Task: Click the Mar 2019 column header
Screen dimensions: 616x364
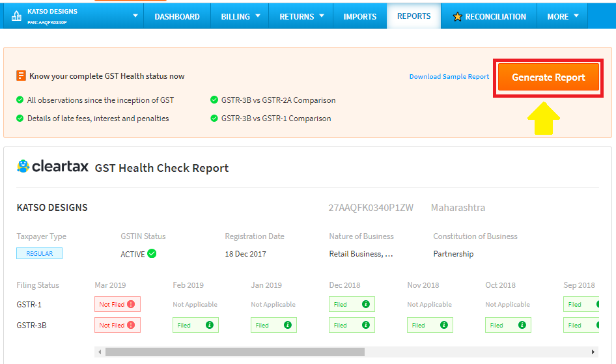Action: [110, 285]
